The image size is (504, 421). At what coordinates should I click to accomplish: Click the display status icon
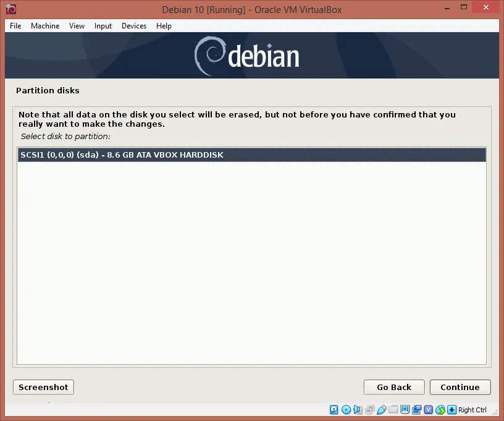click(x=405, y=409)
